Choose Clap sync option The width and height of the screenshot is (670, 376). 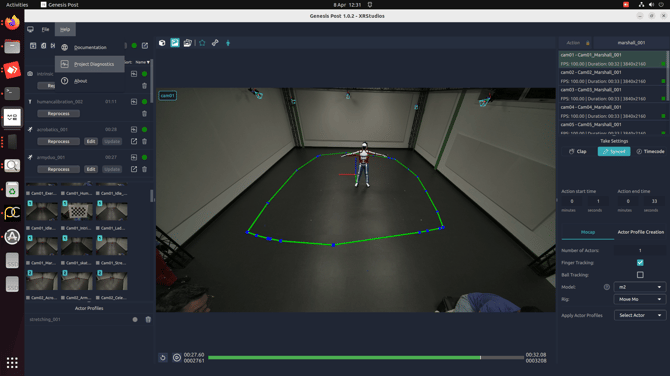[578, 151]
